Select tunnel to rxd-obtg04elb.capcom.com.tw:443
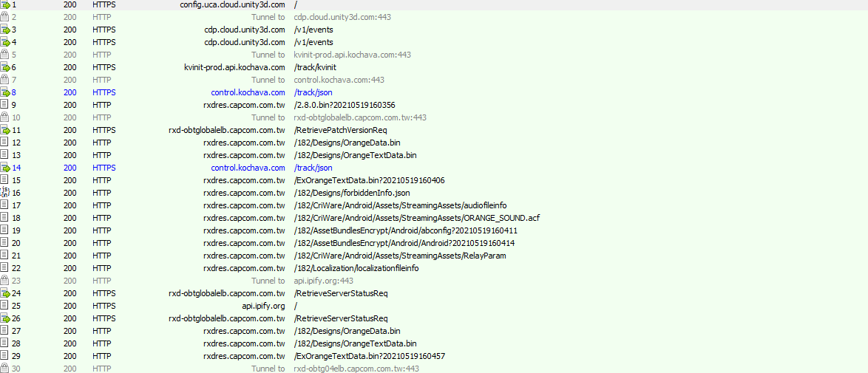Image resolution: width=868 pixels, height=373 pixels. click(356, 369)
